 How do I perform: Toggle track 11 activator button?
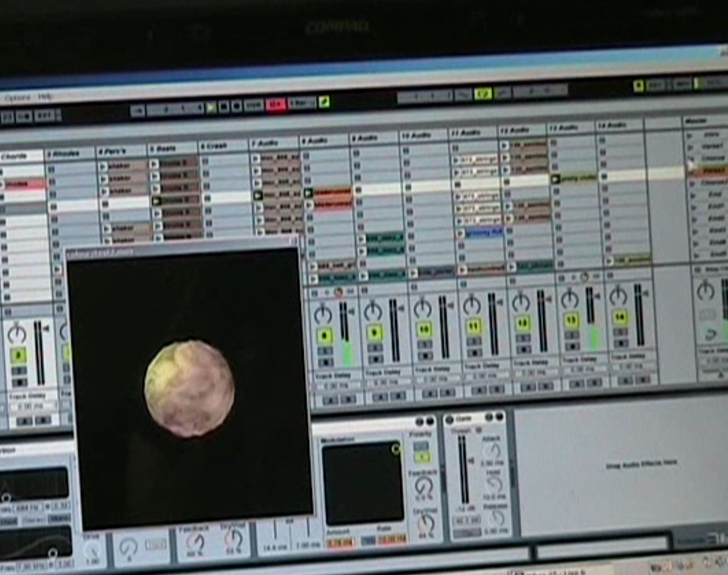473,327
